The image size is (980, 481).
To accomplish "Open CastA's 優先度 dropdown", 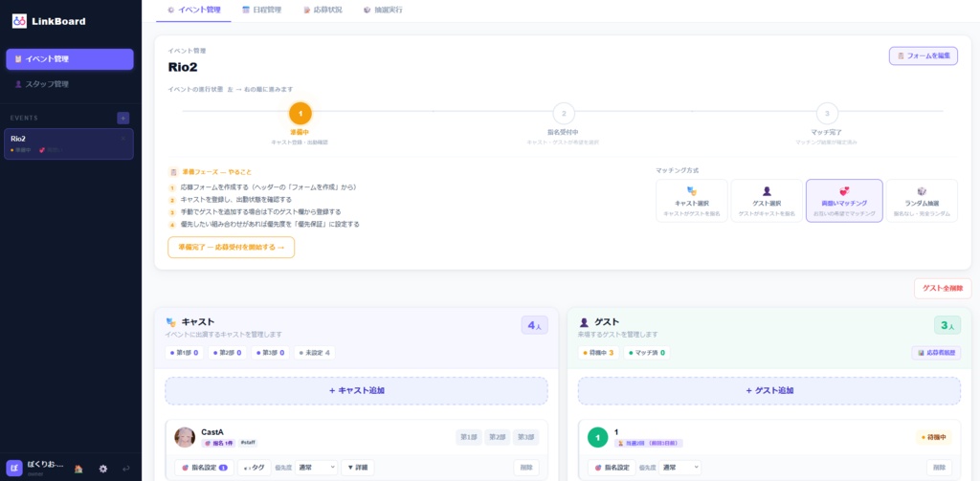I will (x=316, y=468).
